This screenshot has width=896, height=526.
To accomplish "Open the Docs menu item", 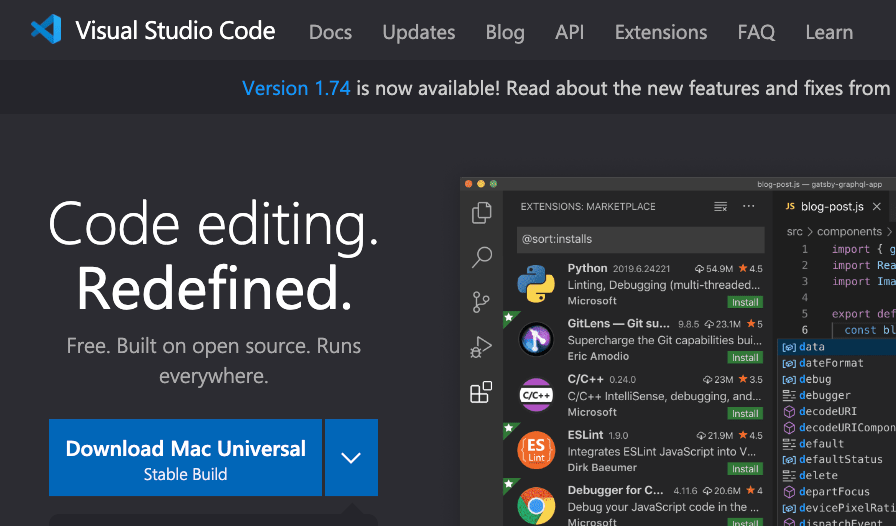I will [330, 32].
